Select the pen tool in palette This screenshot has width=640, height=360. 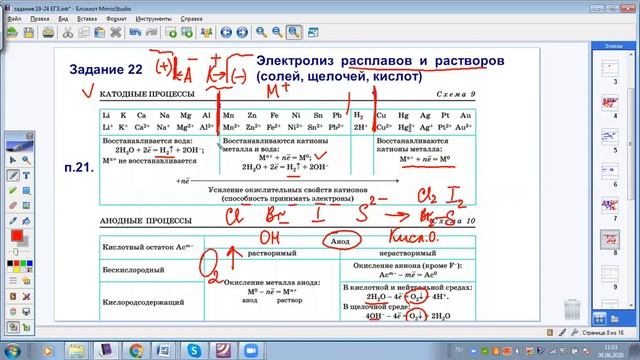13,176
